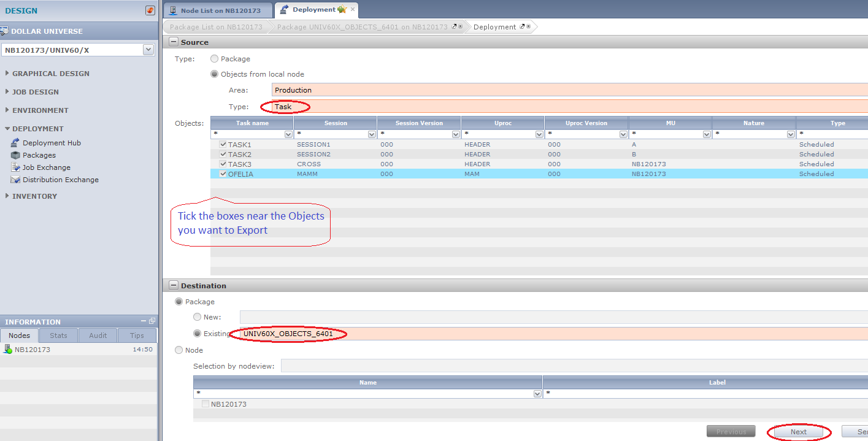Untick the TASK2 checkbox
The image size is (868, 441).
point(223,155)
